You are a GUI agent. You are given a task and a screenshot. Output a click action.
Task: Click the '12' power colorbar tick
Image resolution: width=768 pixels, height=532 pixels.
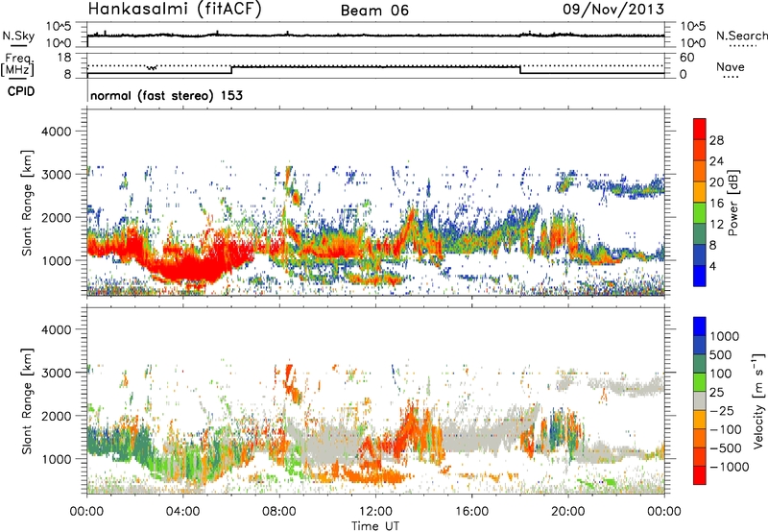pos(716,225)
